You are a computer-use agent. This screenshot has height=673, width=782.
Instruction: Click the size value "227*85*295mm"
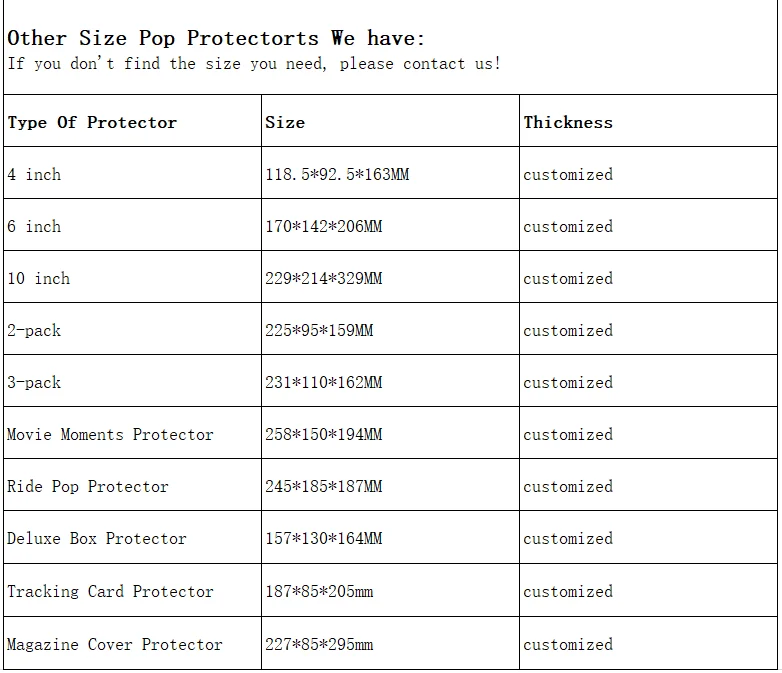coord(319,645)
